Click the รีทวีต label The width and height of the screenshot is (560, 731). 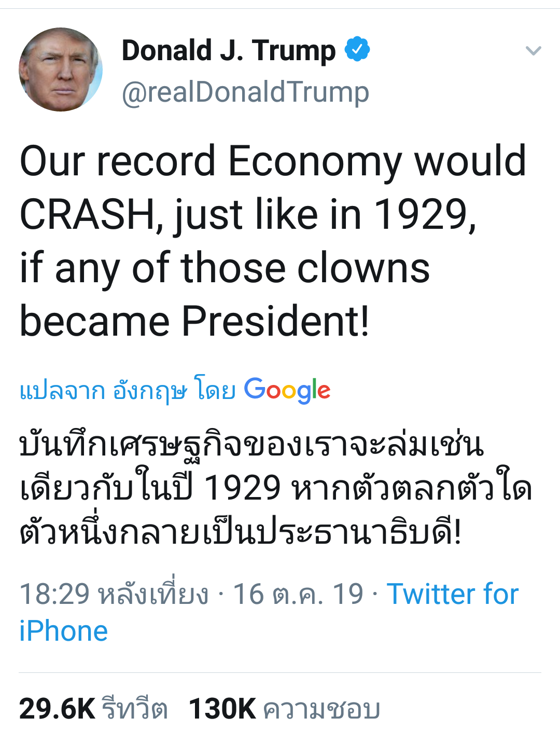pyautogui.click(x=134, y=709)
